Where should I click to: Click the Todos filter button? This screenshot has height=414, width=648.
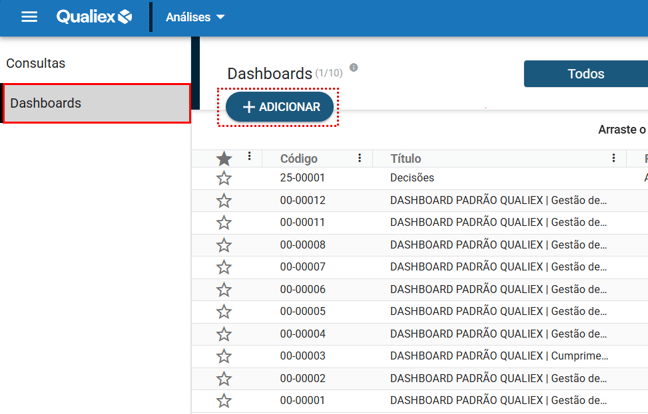pos(585,74)
